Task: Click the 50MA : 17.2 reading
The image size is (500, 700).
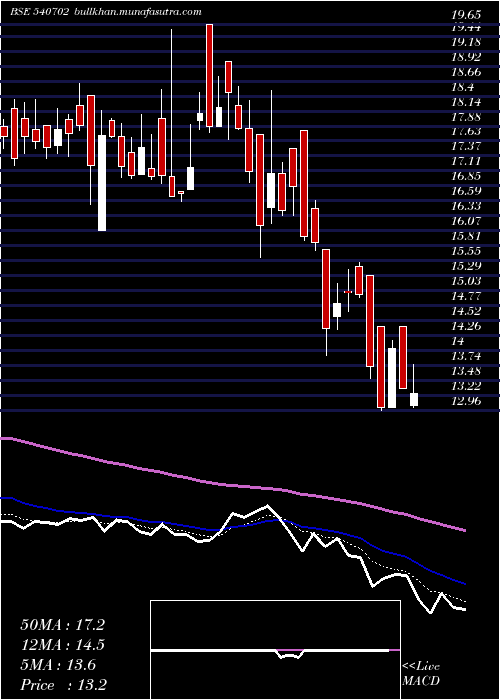Action: tap(62, 625)
